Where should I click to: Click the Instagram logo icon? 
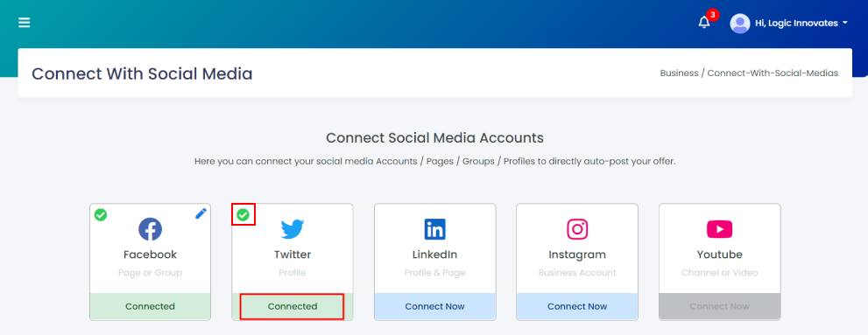(577, 229)
